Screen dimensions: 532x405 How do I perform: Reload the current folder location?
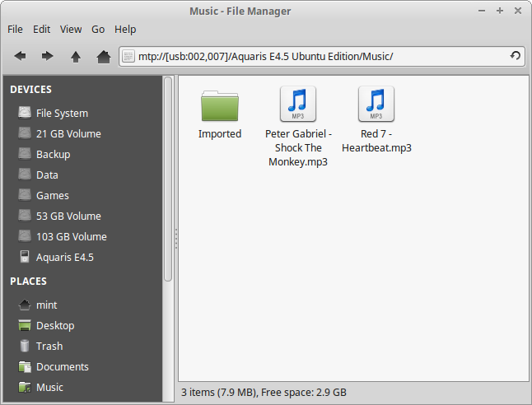516,56
